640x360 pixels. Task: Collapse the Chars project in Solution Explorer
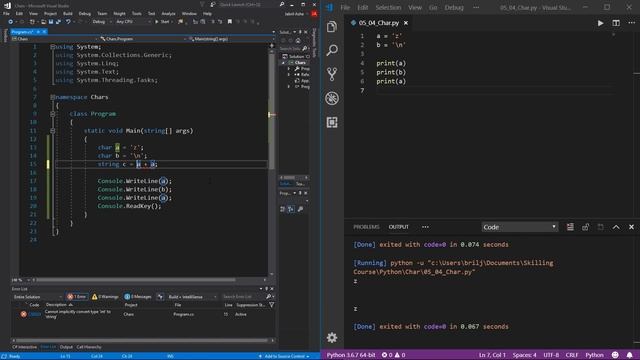(x=283, y=63)
